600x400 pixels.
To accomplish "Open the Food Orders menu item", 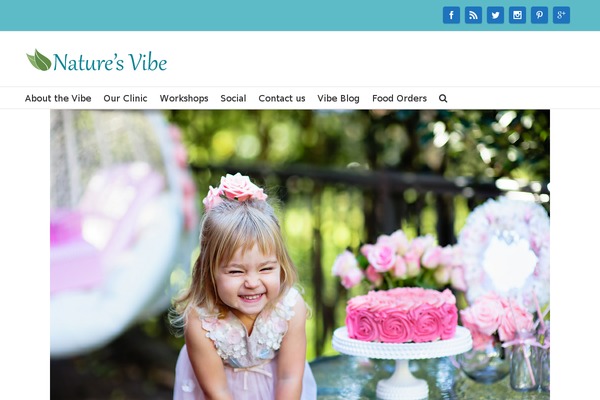I will click(399, 98).
